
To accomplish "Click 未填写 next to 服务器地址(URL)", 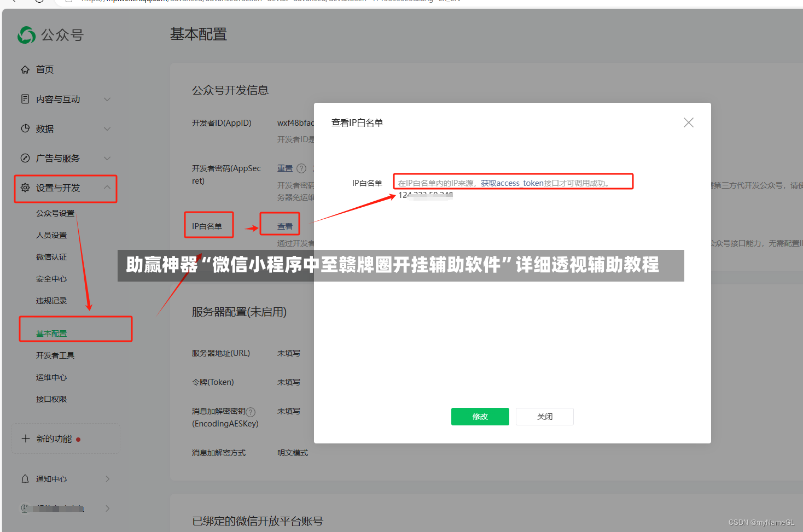I will point(289,353).
